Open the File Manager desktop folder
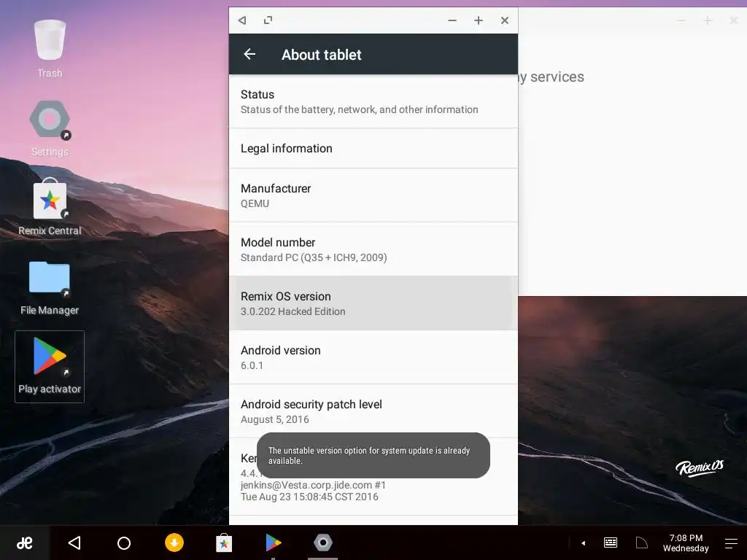Image resolution: width=747 pixels, height=560 pixels. (x=50, y=287)
